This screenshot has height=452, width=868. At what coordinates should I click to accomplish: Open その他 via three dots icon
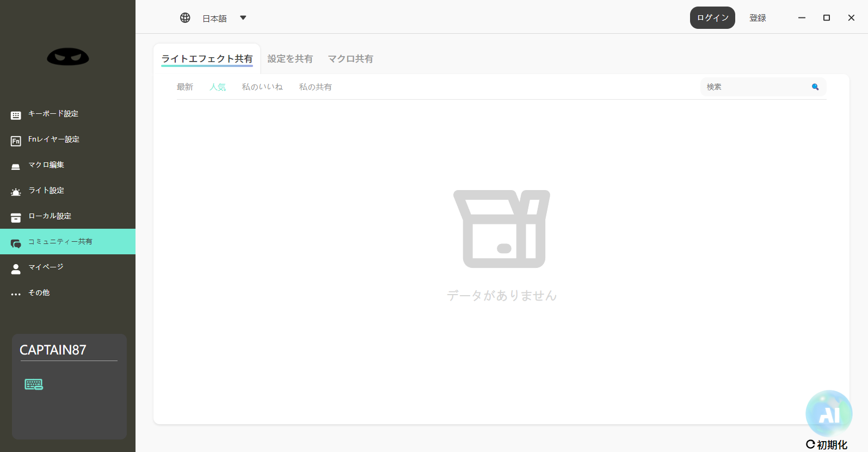tap(16, 294)
